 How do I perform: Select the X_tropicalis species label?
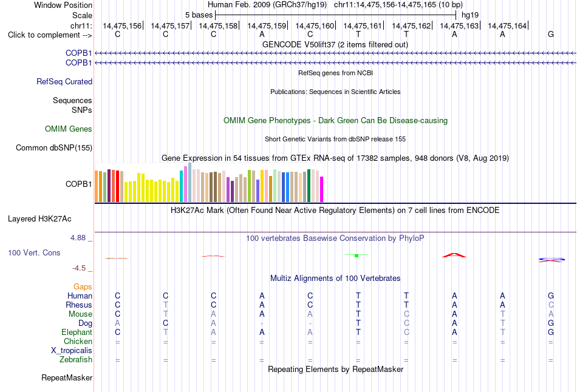tap(72, 351)
